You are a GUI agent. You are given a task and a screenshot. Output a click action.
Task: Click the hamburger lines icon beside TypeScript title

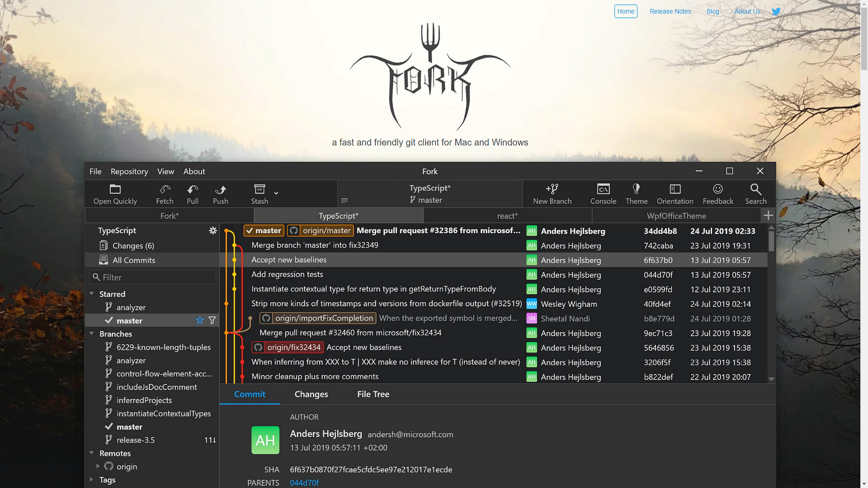344,201
